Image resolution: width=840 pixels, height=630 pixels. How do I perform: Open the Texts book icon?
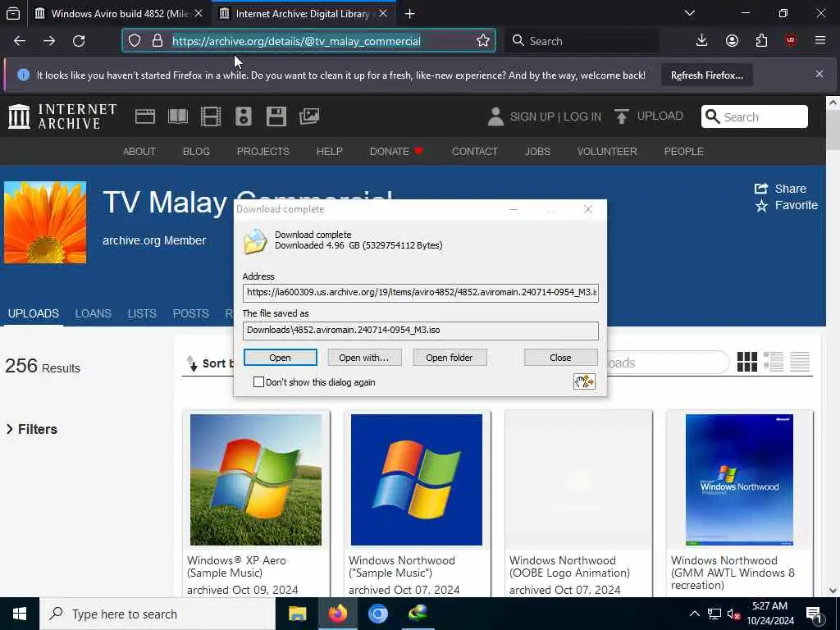pyautogui.click(x=178, y=116)
